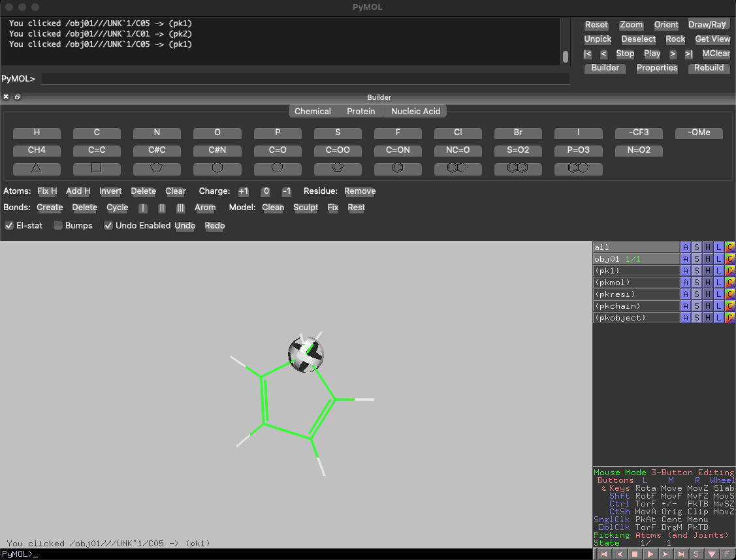Click Fix H atoms button
Screen dimensions: 736x560
coord(47,191)
